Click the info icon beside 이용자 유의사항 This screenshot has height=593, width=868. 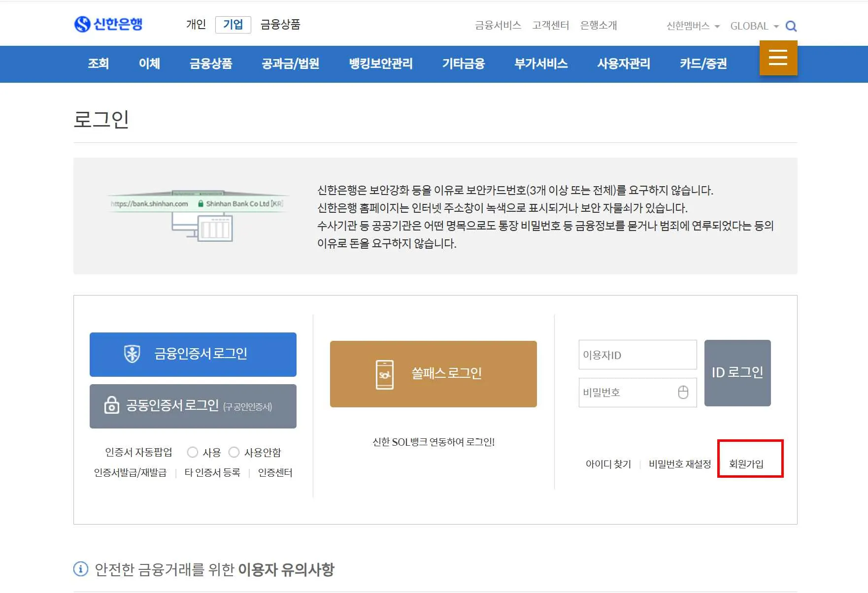point(81,569)
